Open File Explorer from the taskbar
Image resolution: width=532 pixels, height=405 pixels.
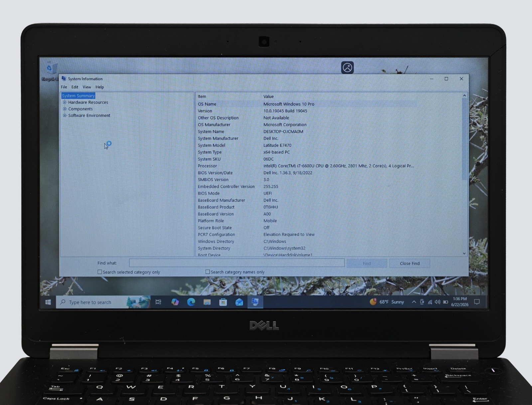coord(207,302)
